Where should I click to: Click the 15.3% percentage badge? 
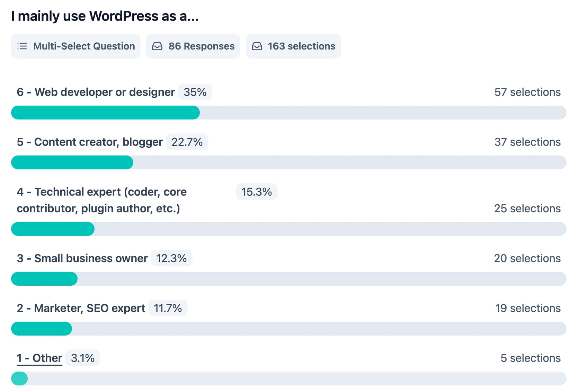[x=257, y=192]
